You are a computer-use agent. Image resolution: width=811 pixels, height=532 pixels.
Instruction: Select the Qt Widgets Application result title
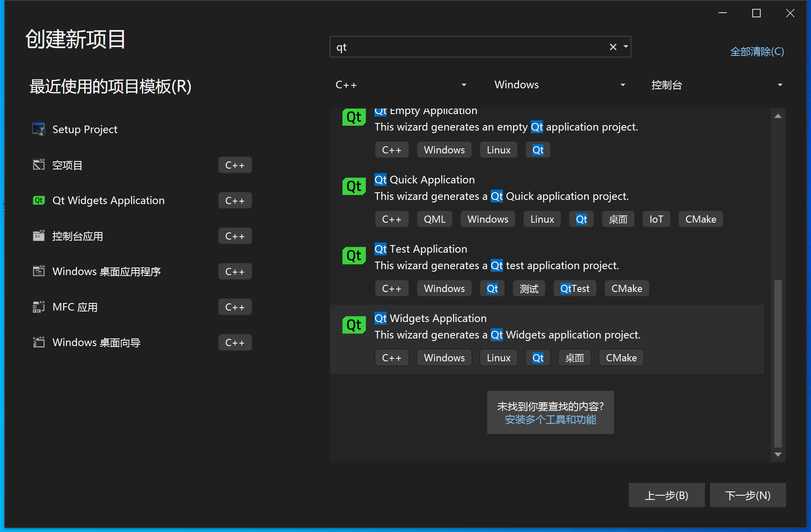point(430,318)
